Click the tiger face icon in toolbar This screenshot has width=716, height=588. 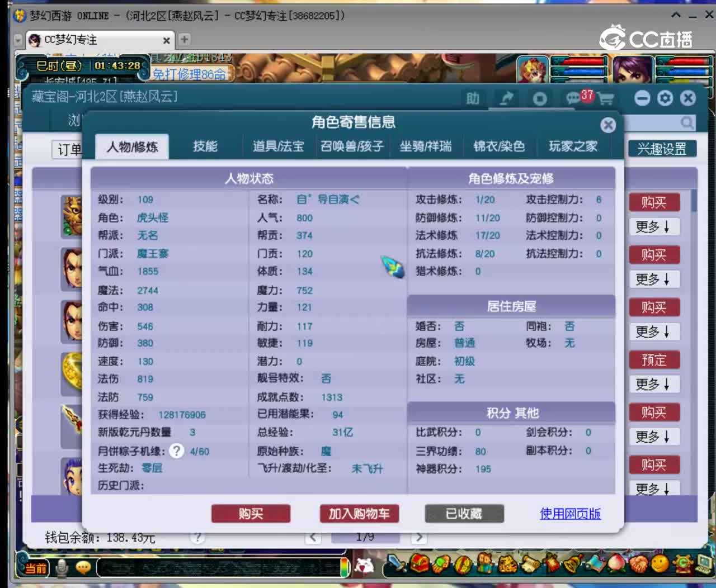click(508, 563)
